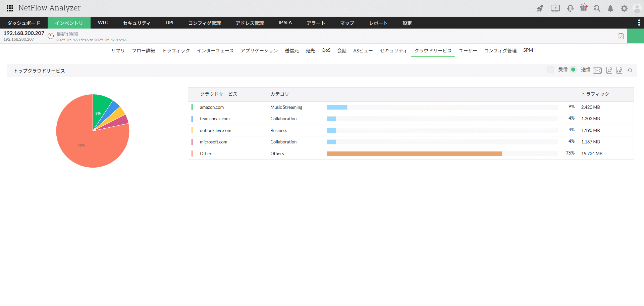This screenshot has width=644, height=306.
Task: Open the レポート main tab
Action: (x=378, y=23)
